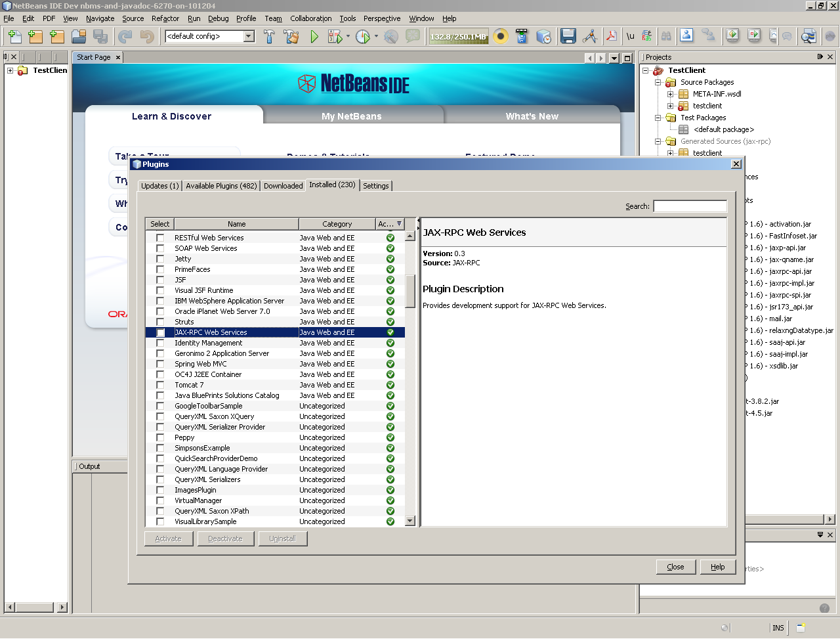
Task: Open the Refactor menu
Action: (x=165, y=18)
